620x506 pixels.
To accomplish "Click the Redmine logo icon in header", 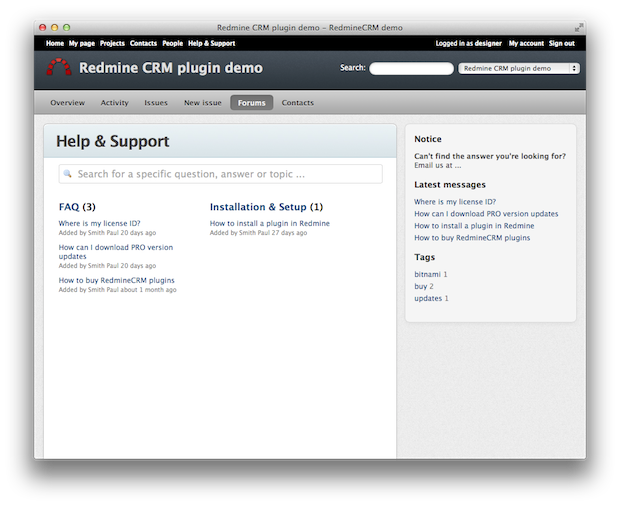I will (59, 69).
